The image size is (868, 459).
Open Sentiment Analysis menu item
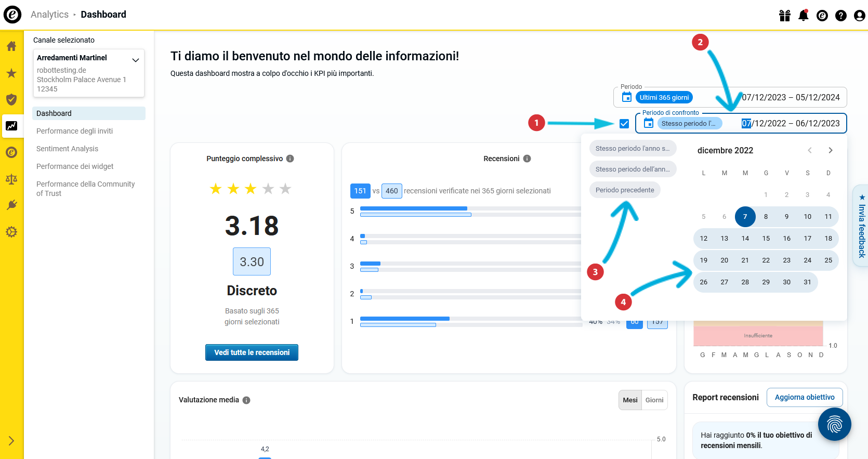coord(67,149)
